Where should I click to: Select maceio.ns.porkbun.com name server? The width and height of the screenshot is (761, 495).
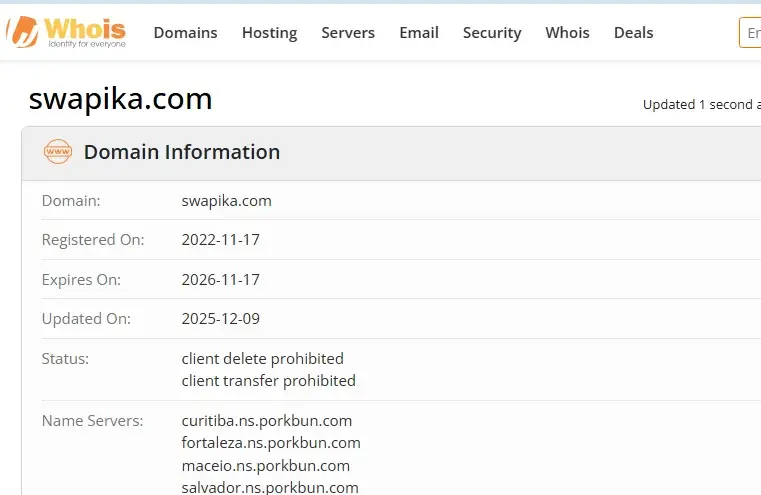[265, 466]
